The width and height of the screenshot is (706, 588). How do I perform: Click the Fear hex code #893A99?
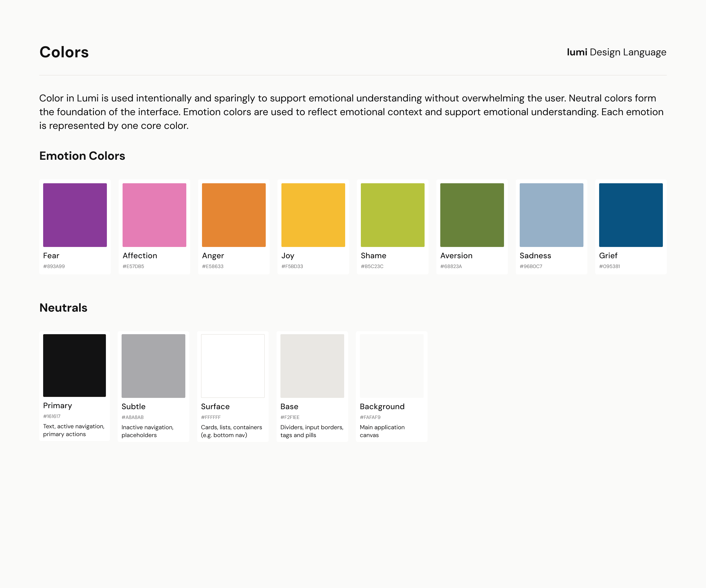coord(54,266)
